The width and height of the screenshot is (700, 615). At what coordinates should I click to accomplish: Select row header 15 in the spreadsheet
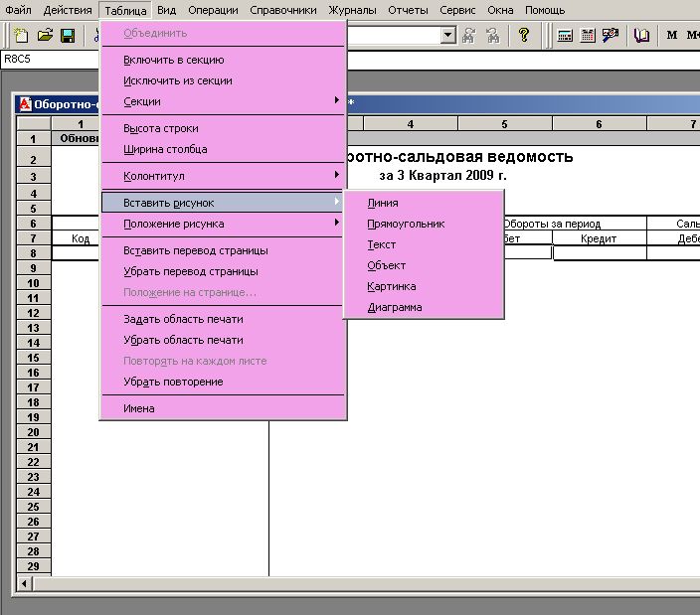pyautogui.click(x=34, y=343)
